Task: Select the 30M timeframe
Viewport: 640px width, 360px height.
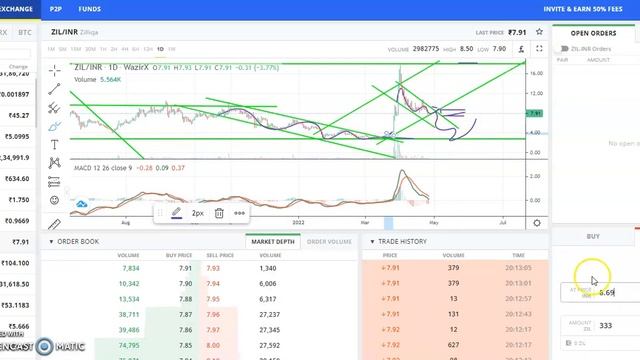Action: click(90, 49)
